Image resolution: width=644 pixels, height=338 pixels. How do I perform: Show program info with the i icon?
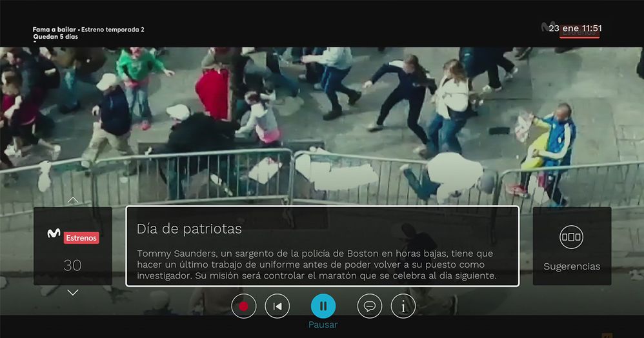[x=403, y=306]
